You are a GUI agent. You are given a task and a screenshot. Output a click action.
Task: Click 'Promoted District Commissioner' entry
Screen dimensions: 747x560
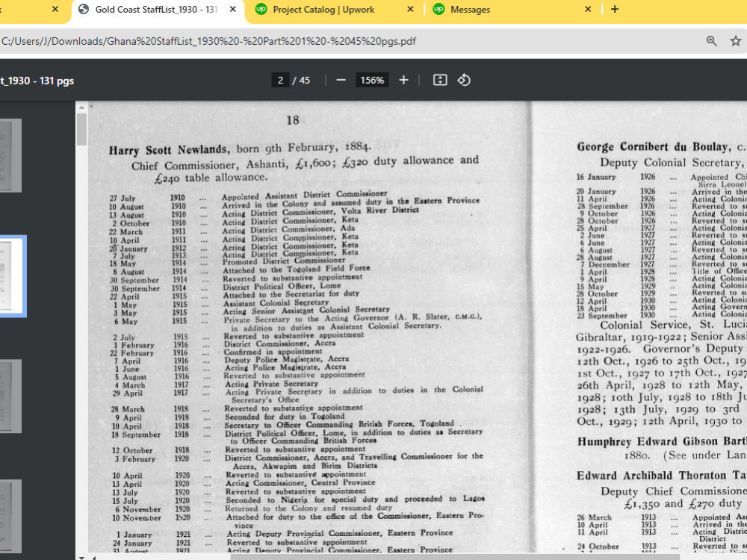click(284, 261)
